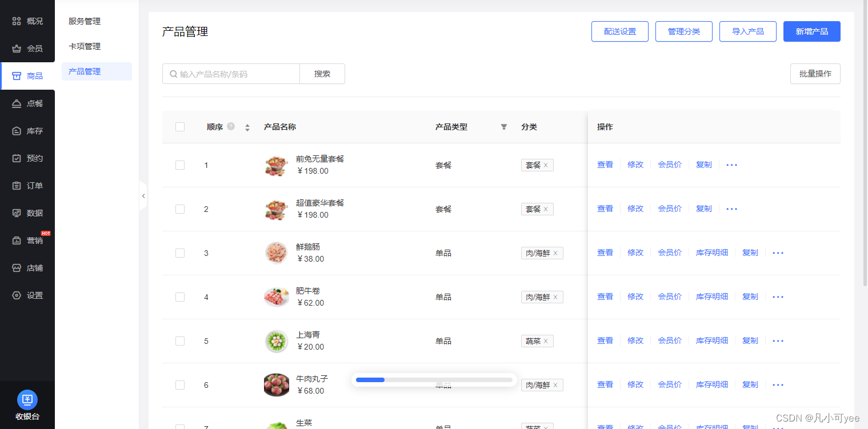
Task: Tick the checkbox for 牛肉丸子
Action: point(180,385)
